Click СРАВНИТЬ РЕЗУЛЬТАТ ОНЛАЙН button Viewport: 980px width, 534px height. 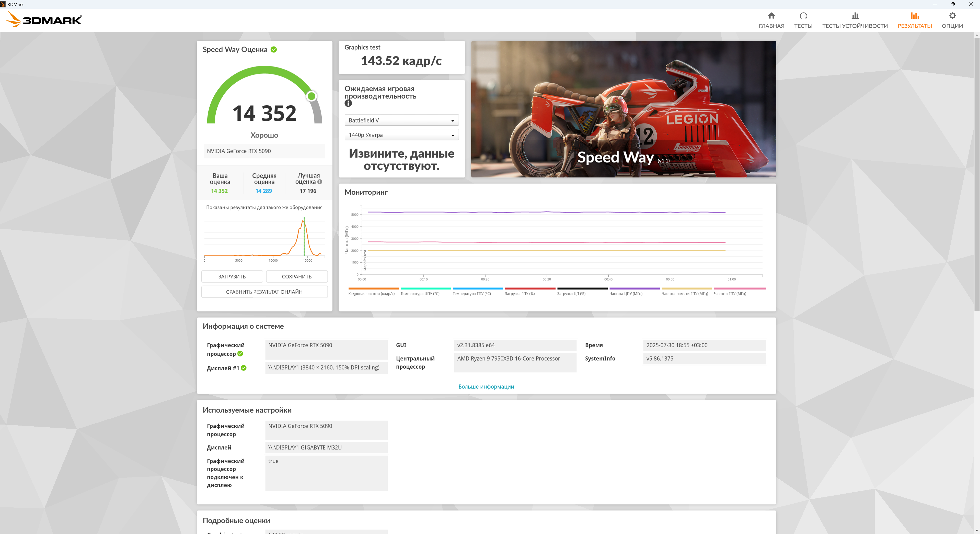pyautogui.click(x=264, y=292)
